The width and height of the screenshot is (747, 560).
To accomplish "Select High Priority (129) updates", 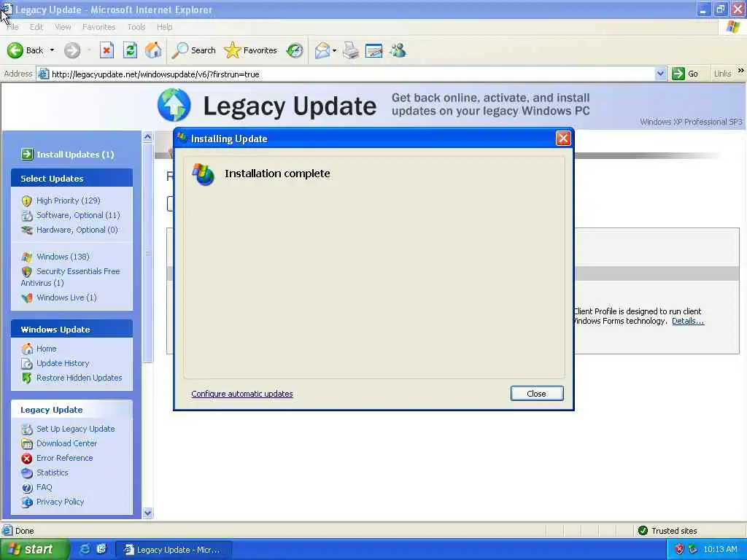I will [68, 201].
